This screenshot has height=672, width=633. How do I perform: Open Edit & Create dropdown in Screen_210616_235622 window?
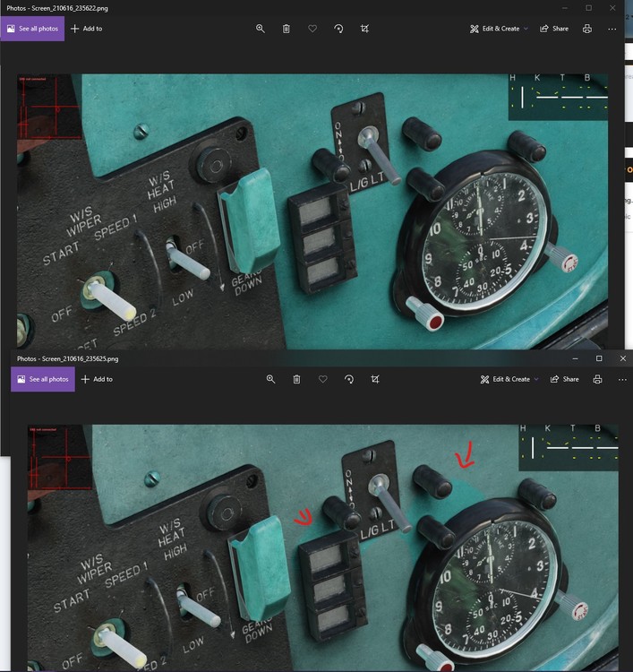pos(499,29)
